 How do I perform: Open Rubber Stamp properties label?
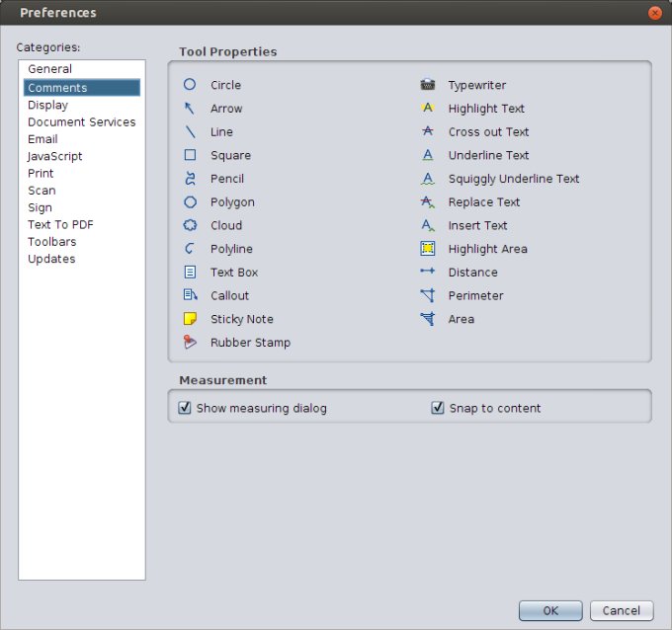[250, 343]
